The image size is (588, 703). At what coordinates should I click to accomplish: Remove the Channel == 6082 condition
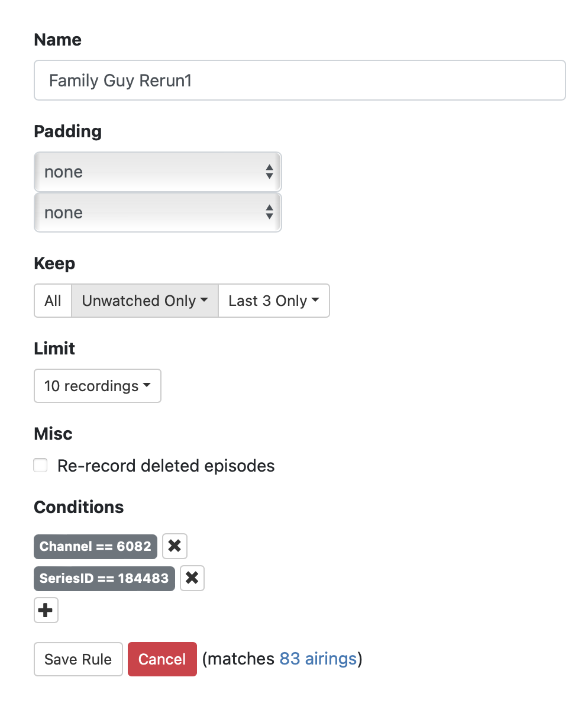(175, 546)
